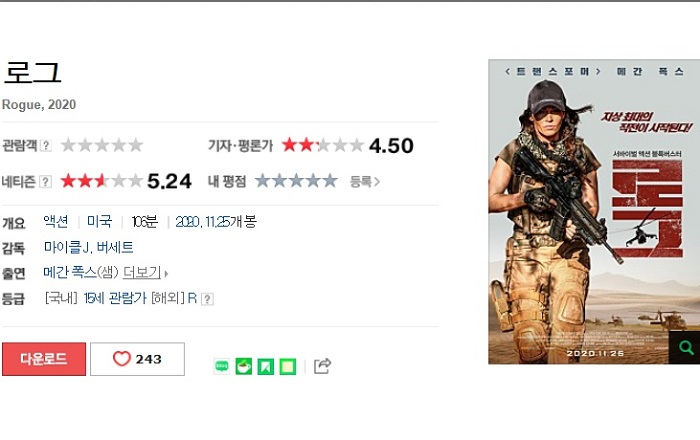Click the Rogue movie poster thumbnail
Image resolution: width=700 pixels, height=440 pixels.
[594, 212]
